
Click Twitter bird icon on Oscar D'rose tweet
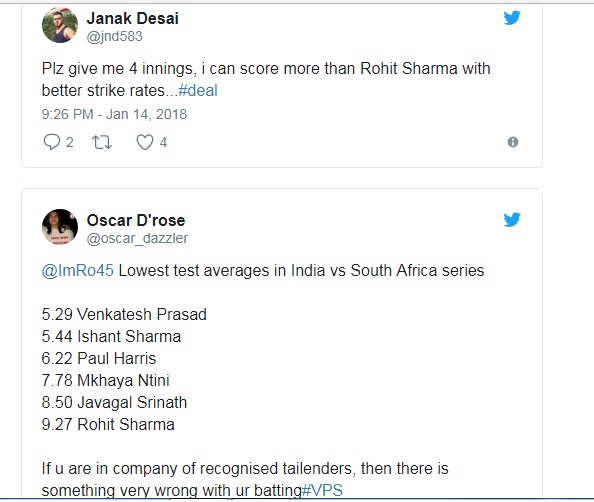pyautogui.click(x=512, y=219)
